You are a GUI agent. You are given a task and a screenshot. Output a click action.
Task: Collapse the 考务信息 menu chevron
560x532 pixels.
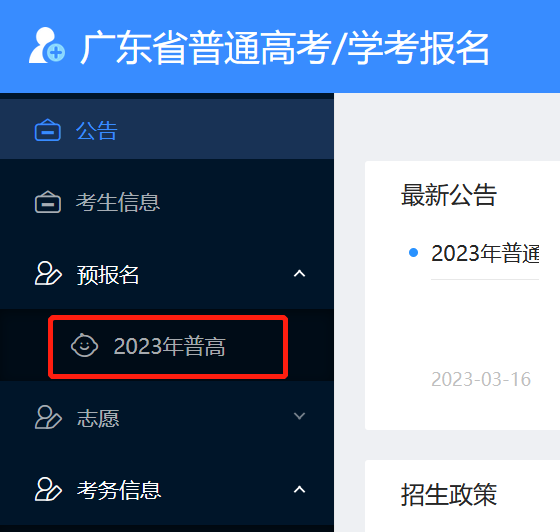[x=299, y=490]
